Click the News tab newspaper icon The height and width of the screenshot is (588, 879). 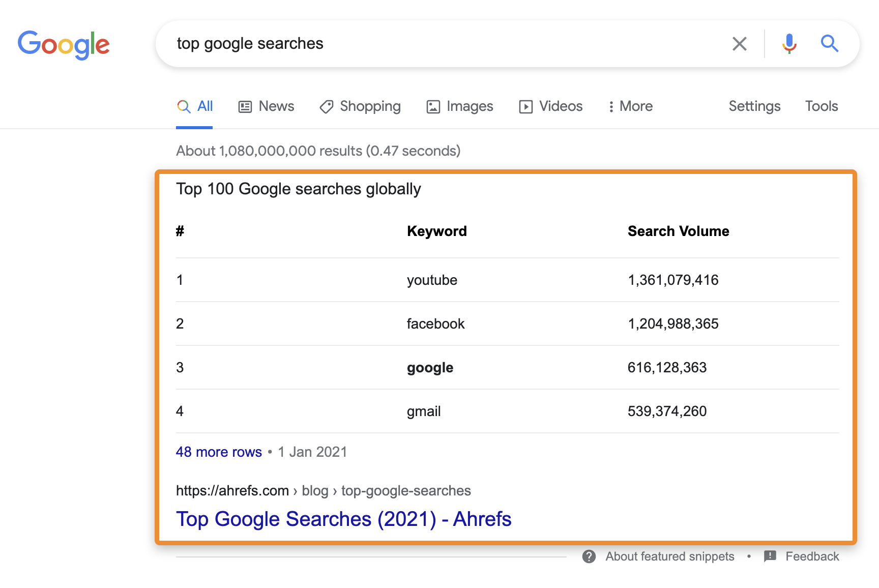245,107
